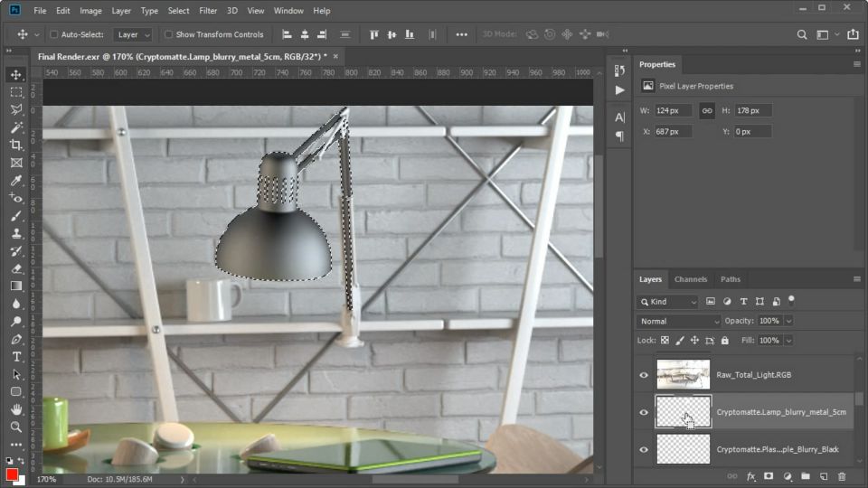Expand the Opacity slider dropdown arrow
The width and height of the screenshot is (868, 488).
tap(788, 321)
